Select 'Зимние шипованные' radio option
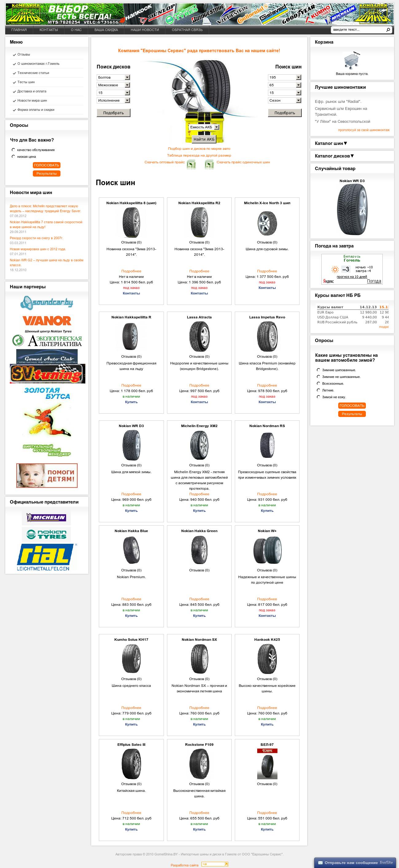This screenshot has width=399, height=868. point(318,370)
